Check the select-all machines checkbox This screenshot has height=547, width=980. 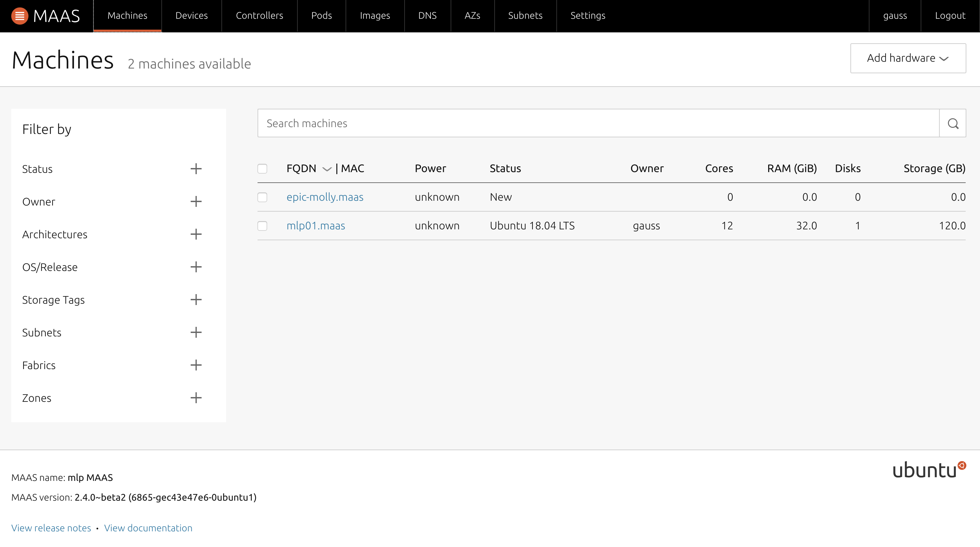tap(262, 168)
